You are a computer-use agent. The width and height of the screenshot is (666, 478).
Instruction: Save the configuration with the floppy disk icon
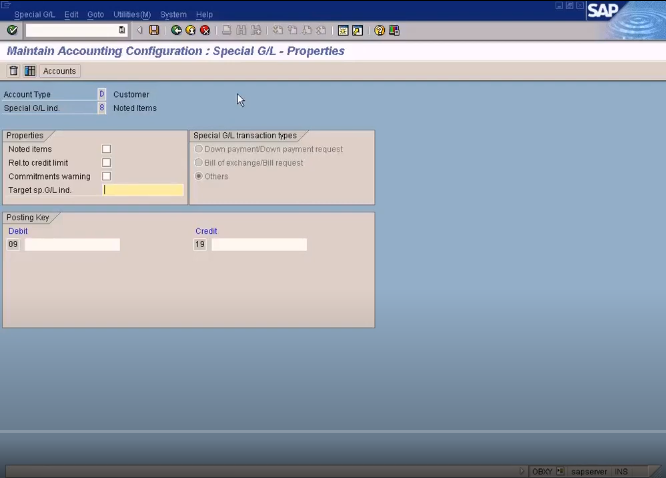(154, 30)
